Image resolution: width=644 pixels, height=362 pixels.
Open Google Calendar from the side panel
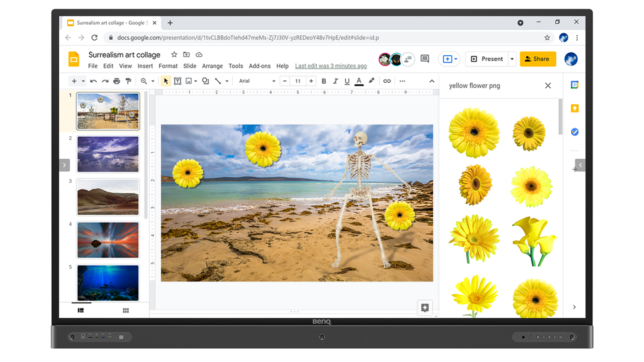click(x=574, y=85)
